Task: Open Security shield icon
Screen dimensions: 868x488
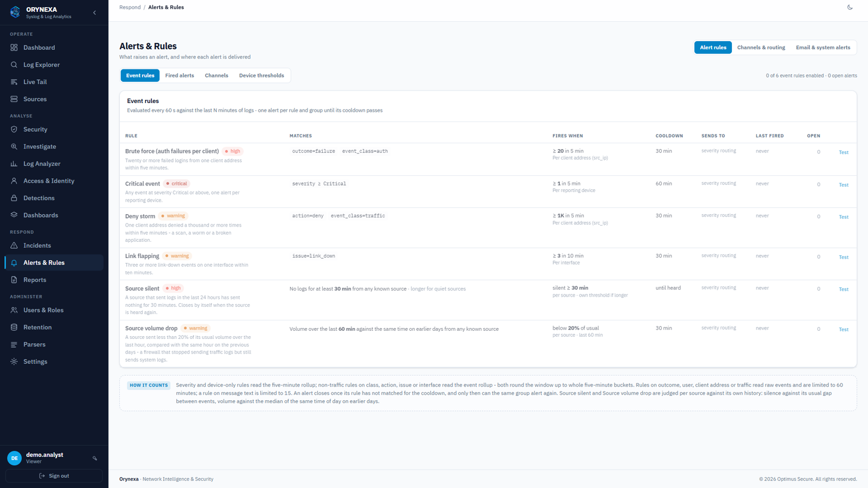Action: [14, 130]
